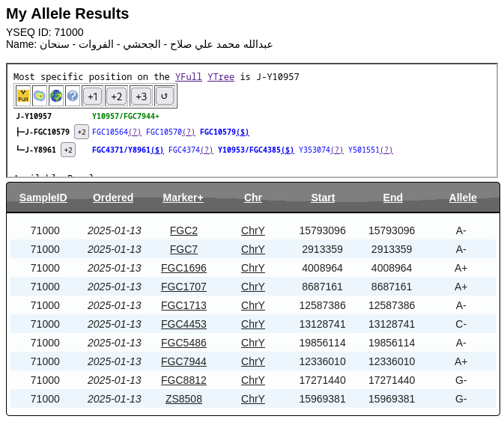Select A+ allele in FGC1696 row

[461, 268]
